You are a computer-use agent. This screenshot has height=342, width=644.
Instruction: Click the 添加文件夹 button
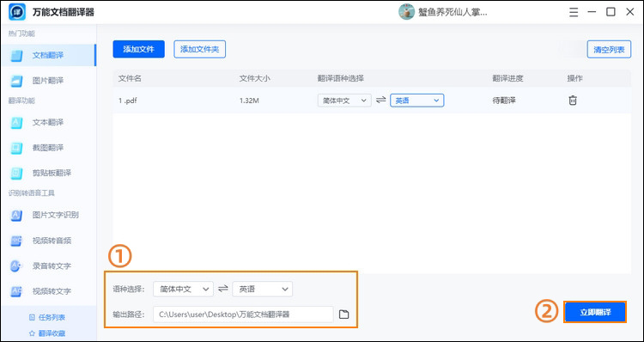point(199,49)
